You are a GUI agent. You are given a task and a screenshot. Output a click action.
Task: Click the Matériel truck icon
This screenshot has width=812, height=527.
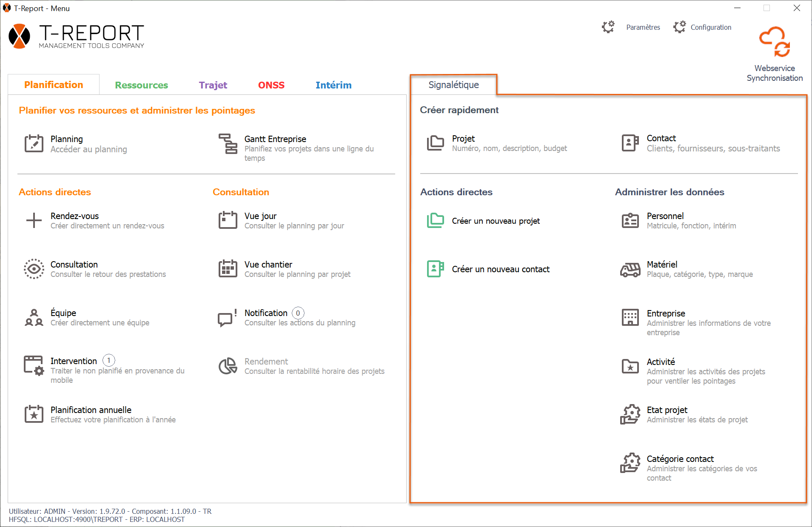coord(630,269)
